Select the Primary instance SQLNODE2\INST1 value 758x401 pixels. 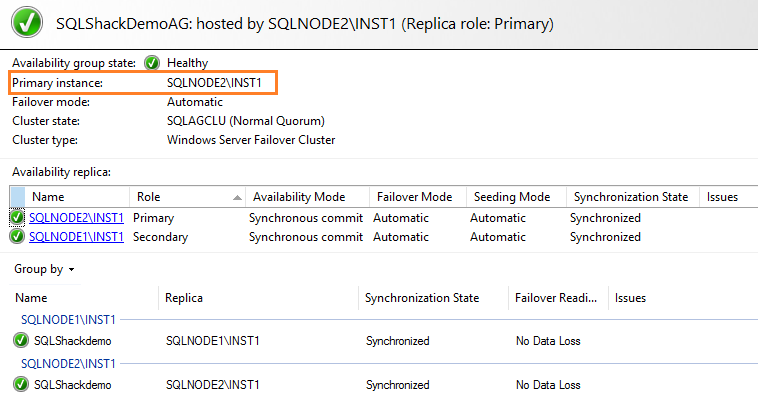214,82
